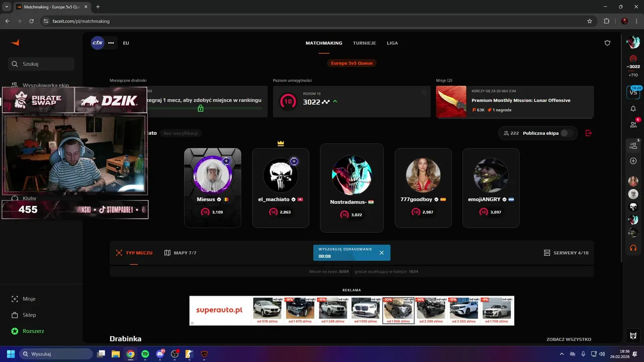Switch to the MATCHMAKING tab
The height and width of the screenshot is (362, 644).
point(324,43)
